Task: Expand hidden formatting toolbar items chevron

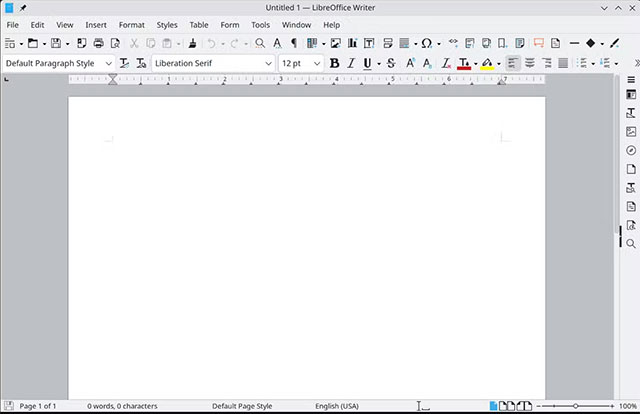Action: (637, 63)
